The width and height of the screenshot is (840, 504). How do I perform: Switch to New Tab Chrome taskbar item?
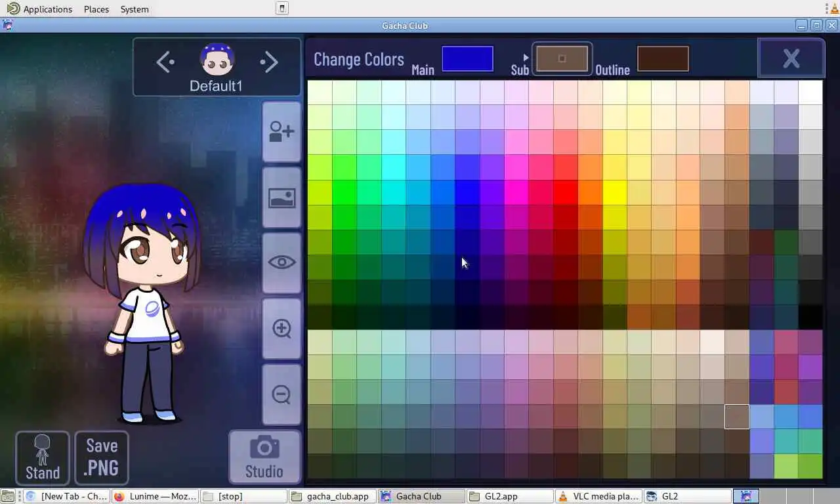pyautogui.click(x=66, y=496)
